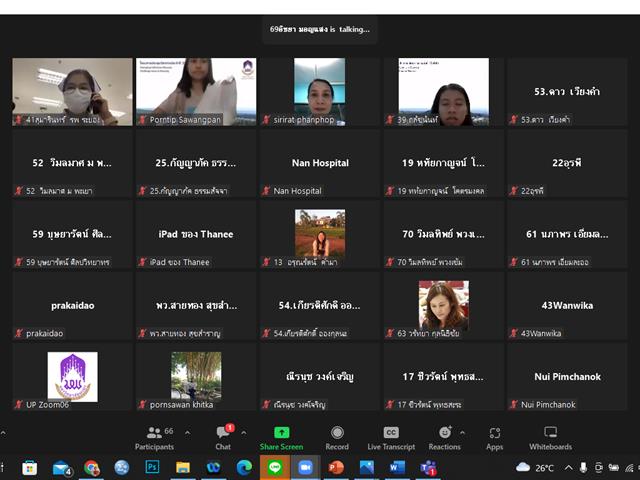Click the large 17 ชีวรัตน์ name
640x480 pixels.
pos(443,377)
